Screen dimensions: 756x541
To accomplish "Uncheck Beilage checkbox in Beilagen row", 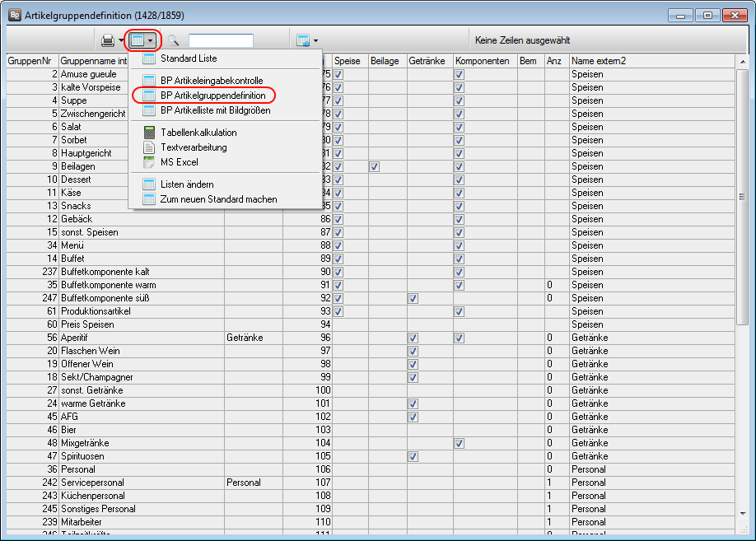I will click(x=374, y=166).
